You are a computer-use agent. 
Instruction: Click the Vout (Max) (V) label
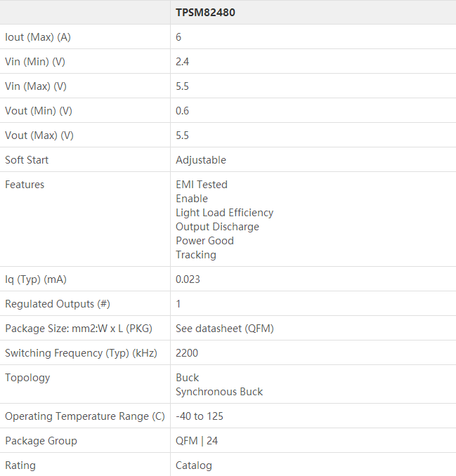(39, 135)
